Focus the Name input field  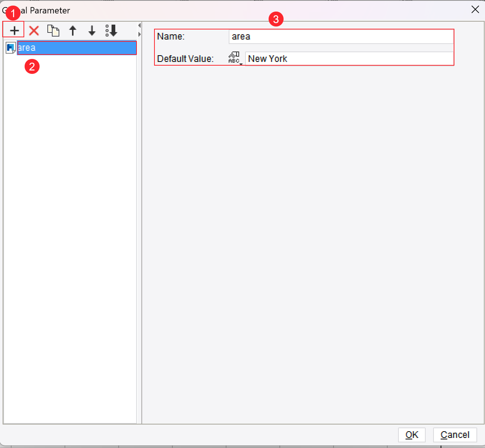click(x=341, y=37)
